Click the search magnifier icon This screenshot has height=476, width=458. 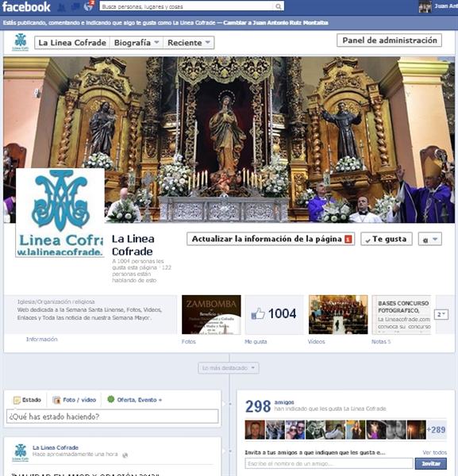tap(278, 6)
